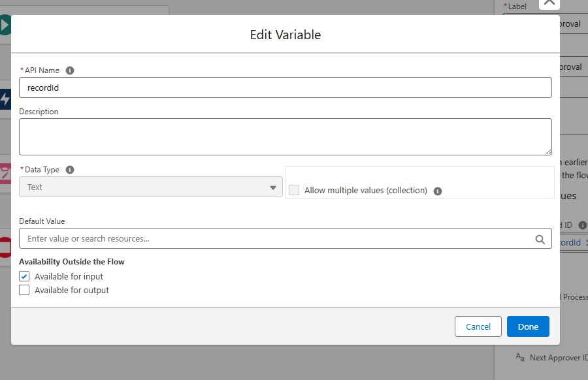Click Done to save the variable

(x=527, y=326)
